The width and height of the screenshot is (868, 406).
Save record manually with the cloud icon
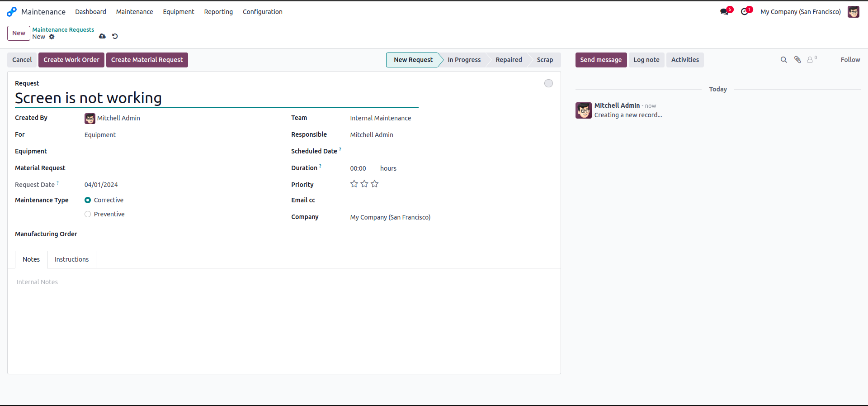coord(102,36)
